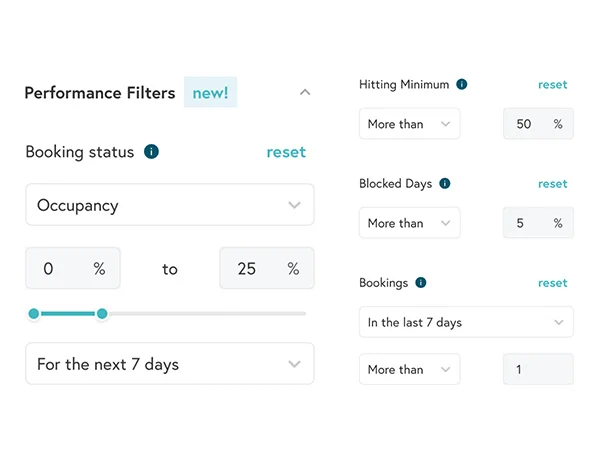This screenshot has width=600, height=461.
Task: Reset the Booking status filter
Action: coord(286,152)
